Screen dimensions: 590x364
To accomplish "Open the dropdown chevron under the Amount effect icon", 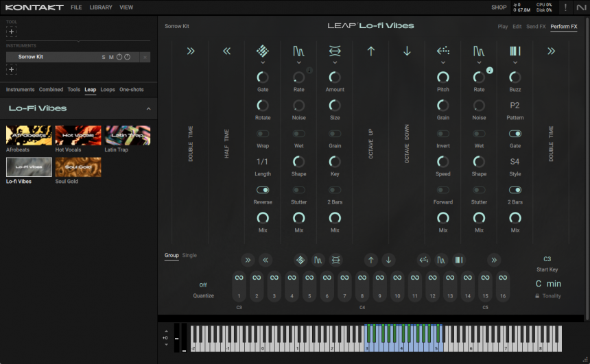I will (x=335, y=62).
